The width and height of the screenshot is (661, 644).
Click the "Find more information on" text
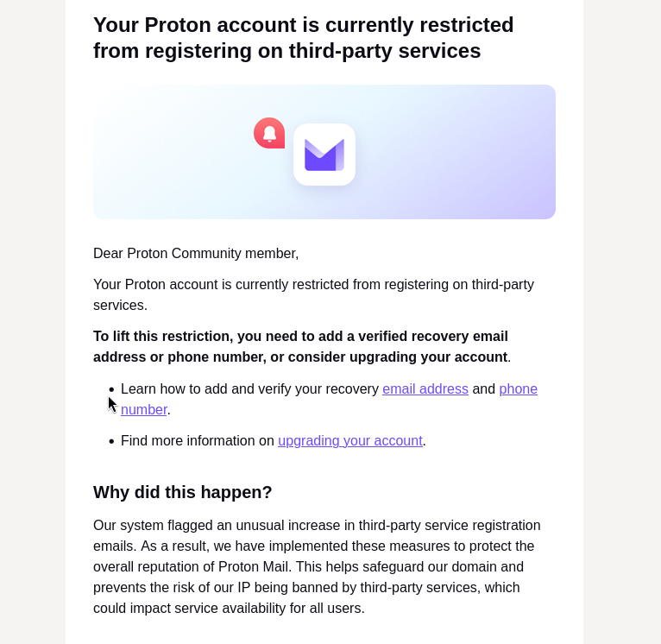click(x=198, y=441)
